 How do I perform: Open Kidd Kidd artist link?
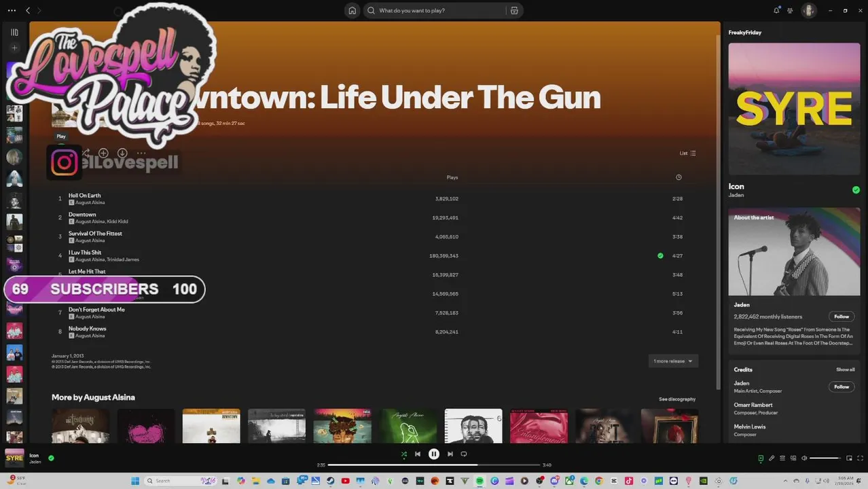[117, 221]
